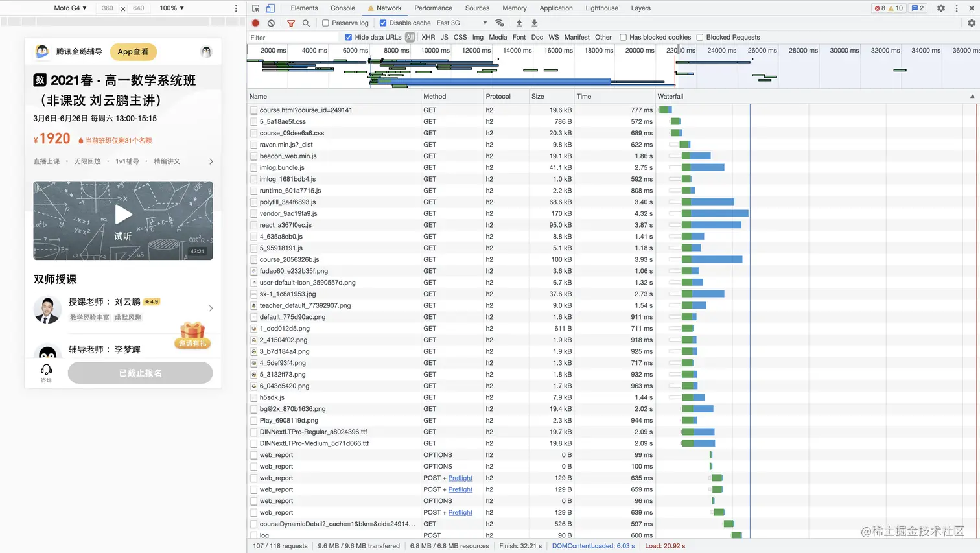Play the 试听 preview video
The height and width of the screenshot is (553, 980).
[x=123, y=214]
